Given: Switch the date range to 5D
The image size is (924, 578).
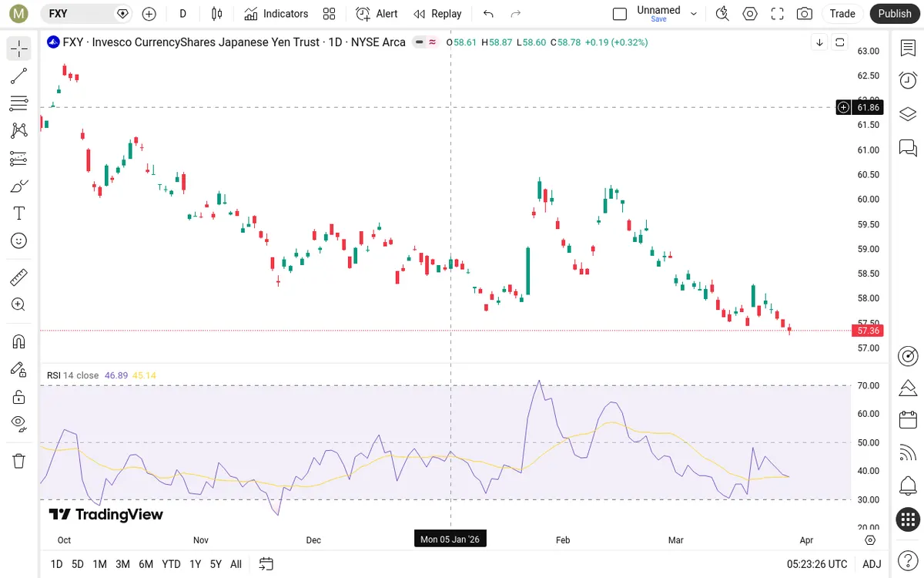Looking at the screenshot, I should (x=78, y=564).
